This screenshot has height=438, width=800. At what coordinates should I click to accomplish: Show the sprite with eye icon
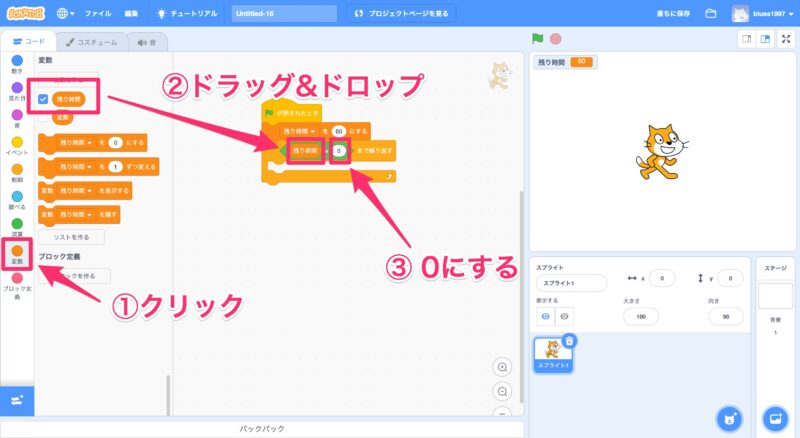click(x=546, y=315)
